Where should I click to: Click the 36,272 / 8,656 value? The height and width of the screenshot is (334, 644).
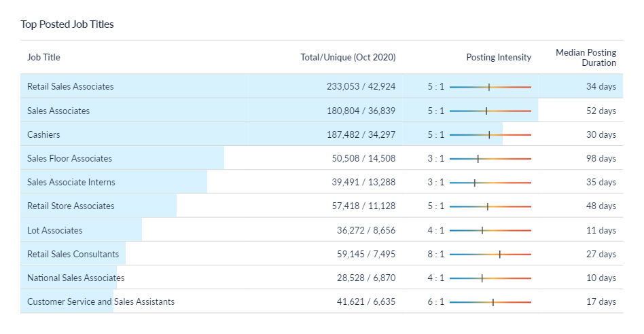click(x=366, y=230)
